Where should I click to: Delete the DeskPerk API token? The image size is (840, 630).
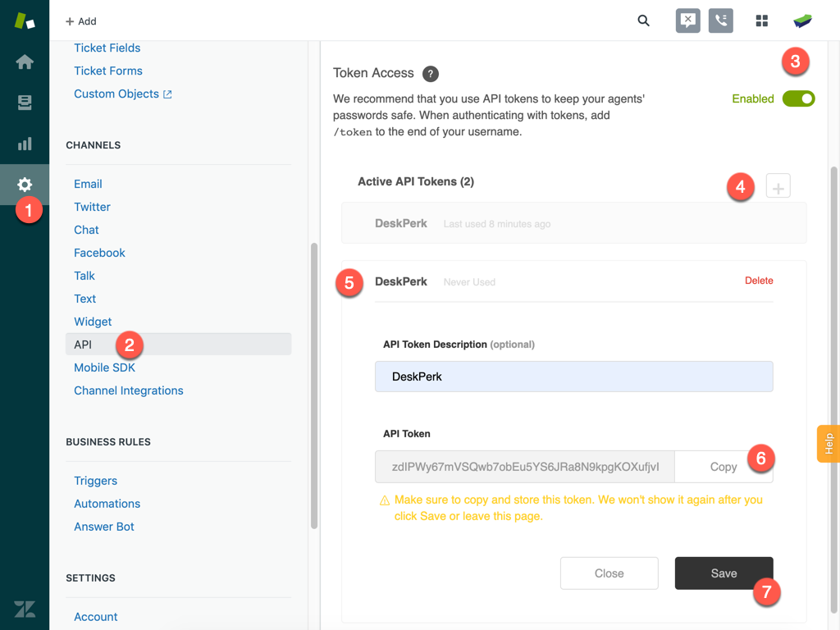point(759,281)
